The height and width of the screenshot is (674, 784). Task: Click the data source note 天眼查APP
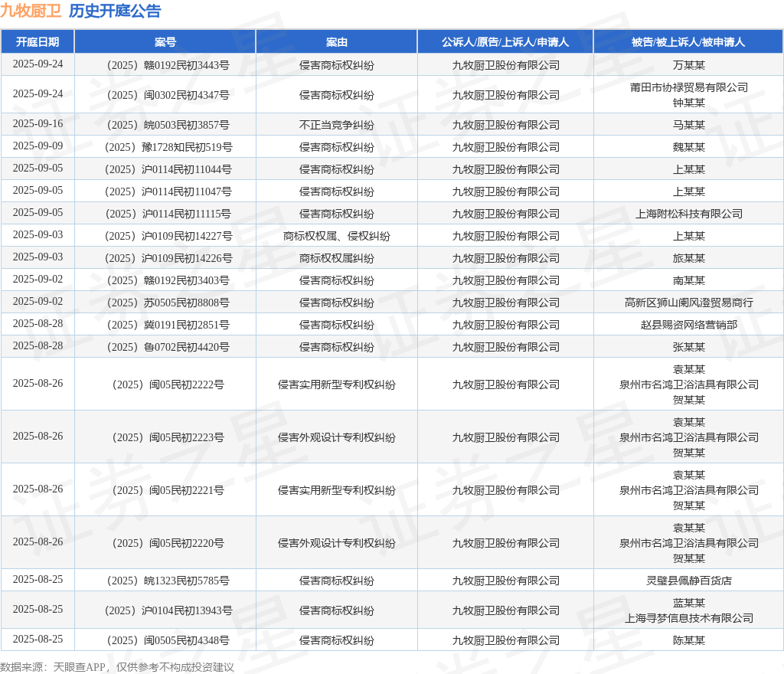[x=79, y=667]
